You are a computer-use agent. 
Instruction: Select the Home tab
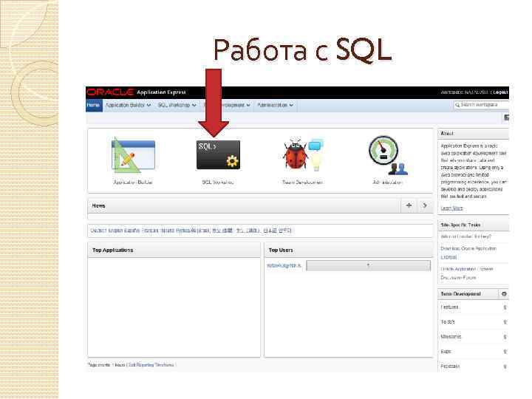(x=94, y=105)
